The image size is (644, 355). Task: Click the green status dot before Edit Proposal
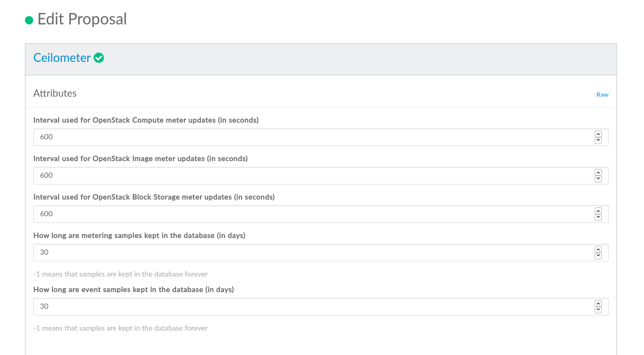pyautogui.click(x=29, y=20)
